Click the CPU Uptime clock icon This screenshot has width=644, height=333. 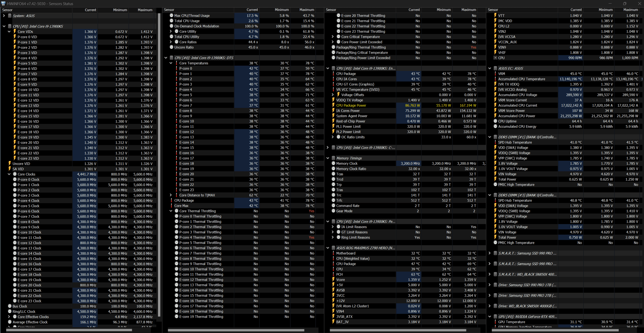495,121
